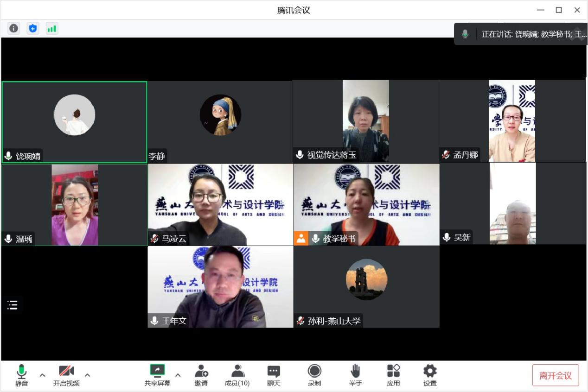Start recording with 录制 button
Viewport: 588px width, 392px height.
click(x=314, y=375)
